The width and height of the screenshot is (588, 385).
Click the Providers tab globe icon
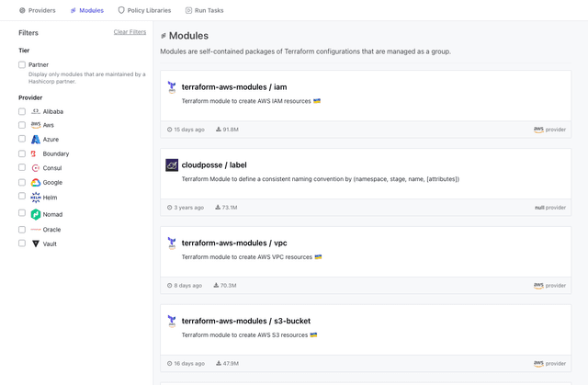[x=22, y=10]
